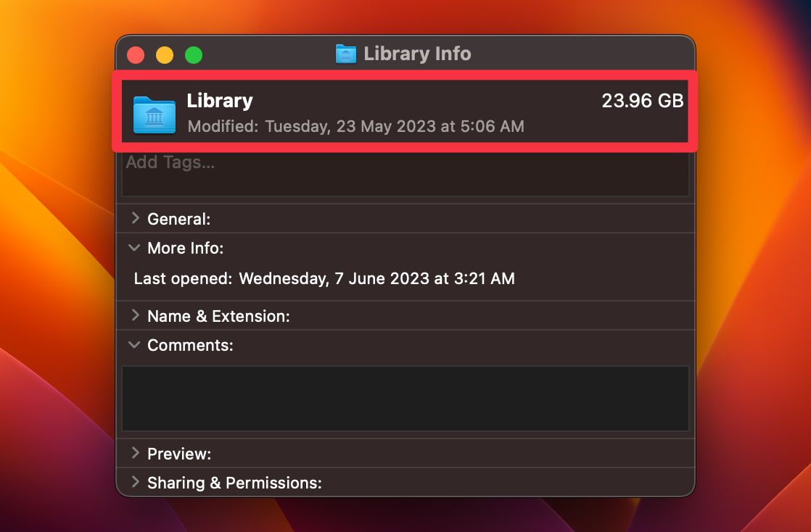Click the Modified date text
Image resolution: width=811 pixels, height=532 pixels.
coord(355,126)
